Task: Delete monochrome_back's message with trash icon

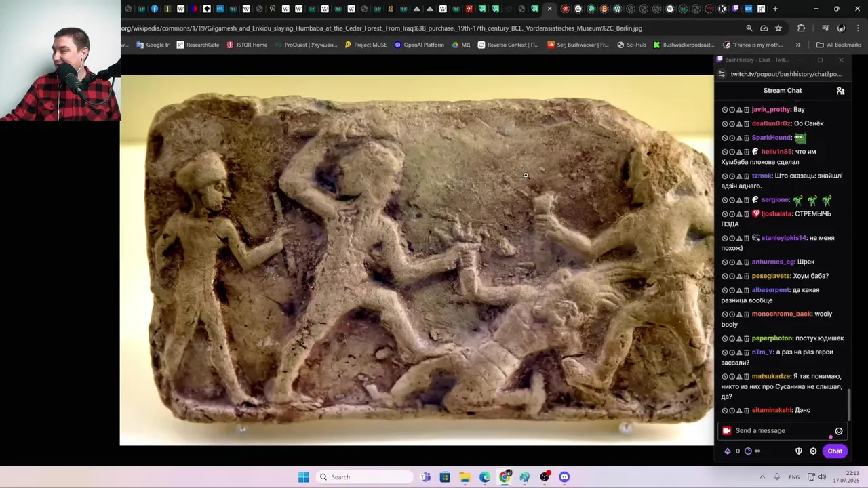Action: (x=747, y=314)
